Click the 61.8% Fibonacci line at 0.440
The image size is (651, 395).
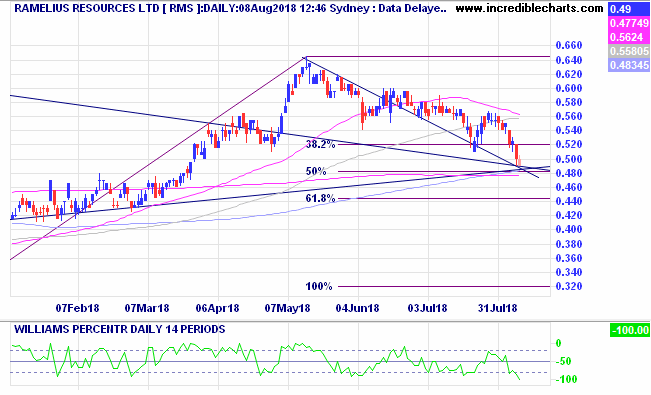pyautogui.click(x=444, y=199)
